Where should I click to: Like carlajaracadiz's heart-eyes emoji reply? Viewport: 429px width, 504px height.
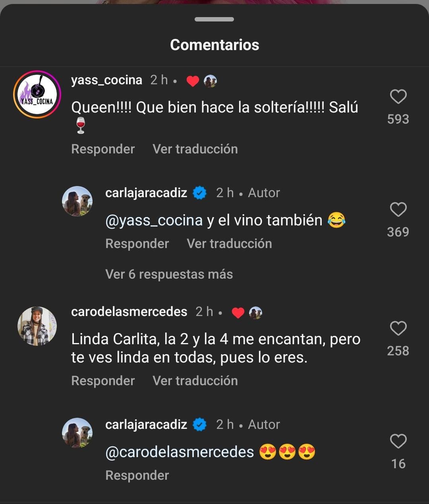click(x=398, y=442)
